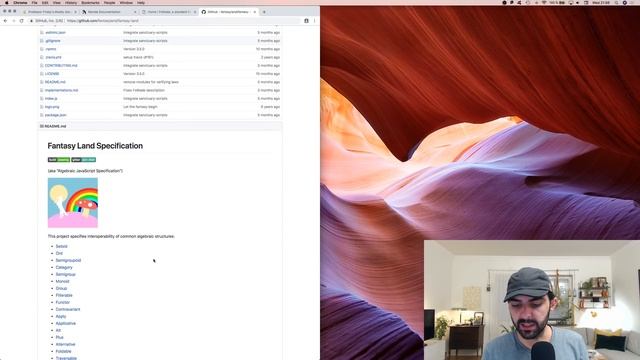Click the list icon in README.md header
The width and height of the screenshot is (640, 360).
(x=42, y=126)
